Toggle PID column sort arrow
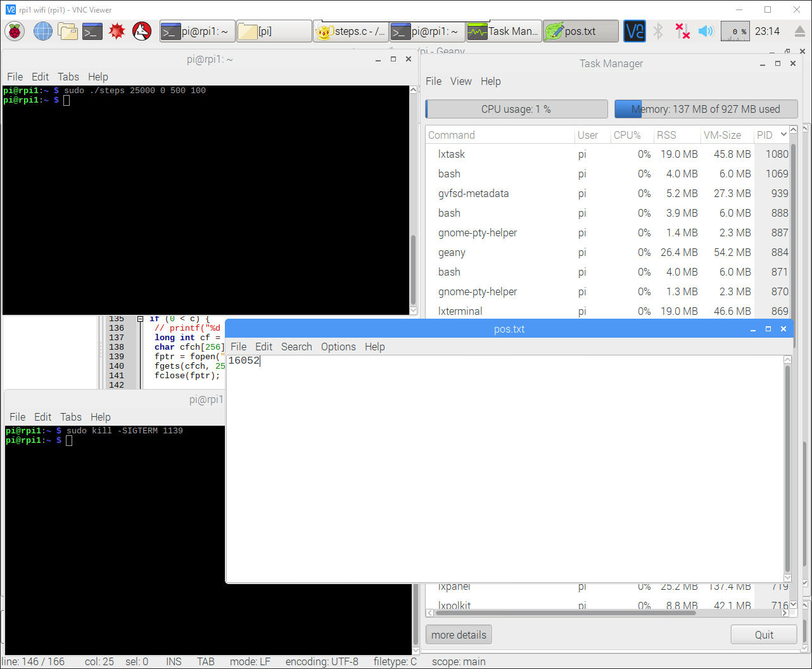Screen dimensions: 812x669 (x=783, y=134)
